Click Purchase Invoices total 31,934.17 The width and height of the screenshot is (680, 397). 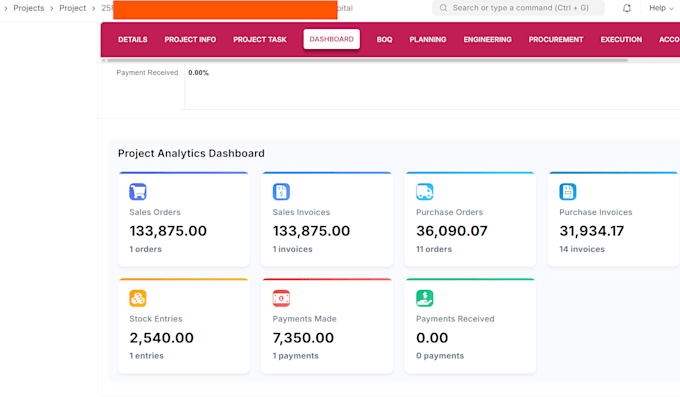tap(592, 231)
